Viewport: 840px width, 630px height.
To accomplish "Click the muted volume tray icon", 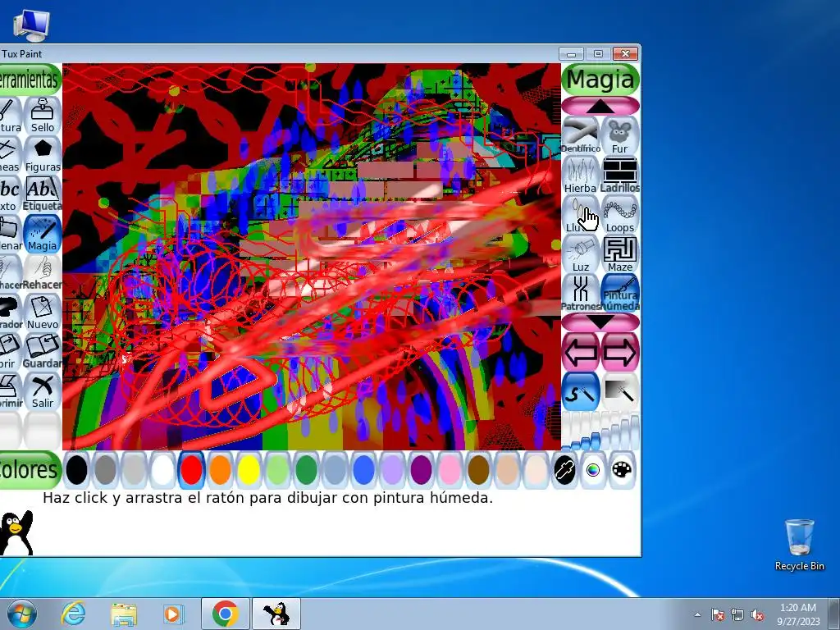I will pos(757,614).
